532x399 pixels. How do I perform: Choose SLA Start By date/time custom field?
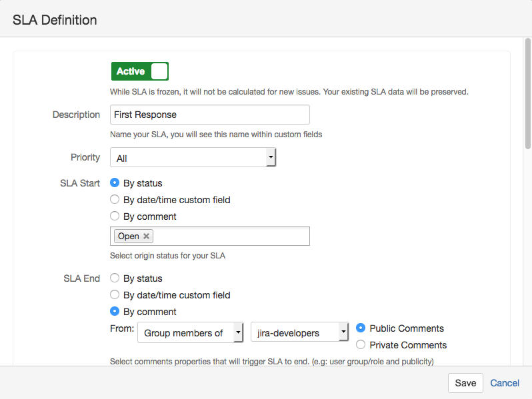click(x=115, y=200)
